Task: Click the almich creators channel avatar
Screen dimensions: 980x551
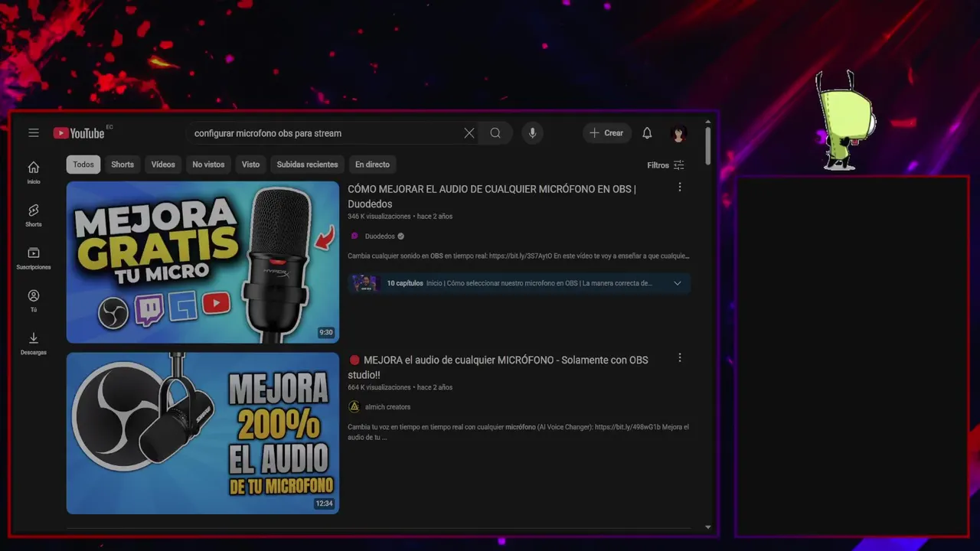Action: [x=354, y=407]
